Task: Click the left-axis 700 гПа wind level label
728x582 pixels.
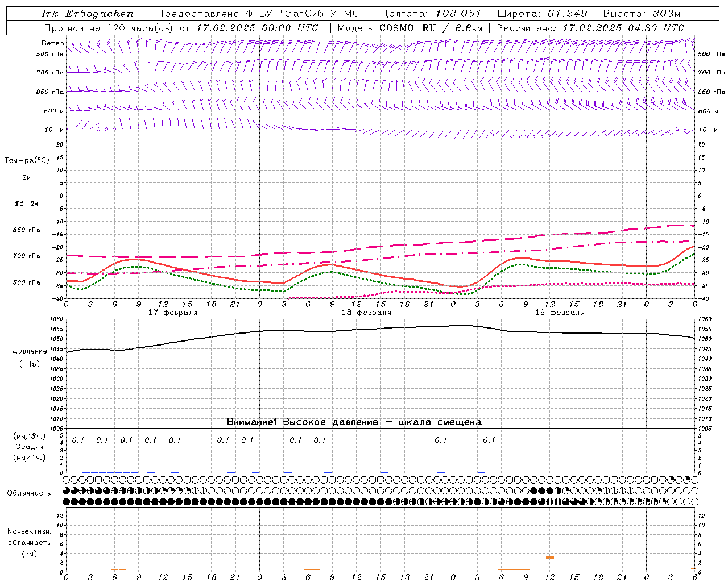Action: pyautogui.click(x=50, y=73)
